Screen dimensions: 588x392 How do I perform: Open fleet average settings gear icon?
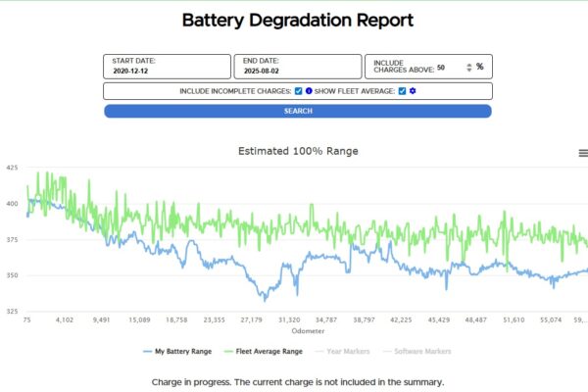point(414,91)
